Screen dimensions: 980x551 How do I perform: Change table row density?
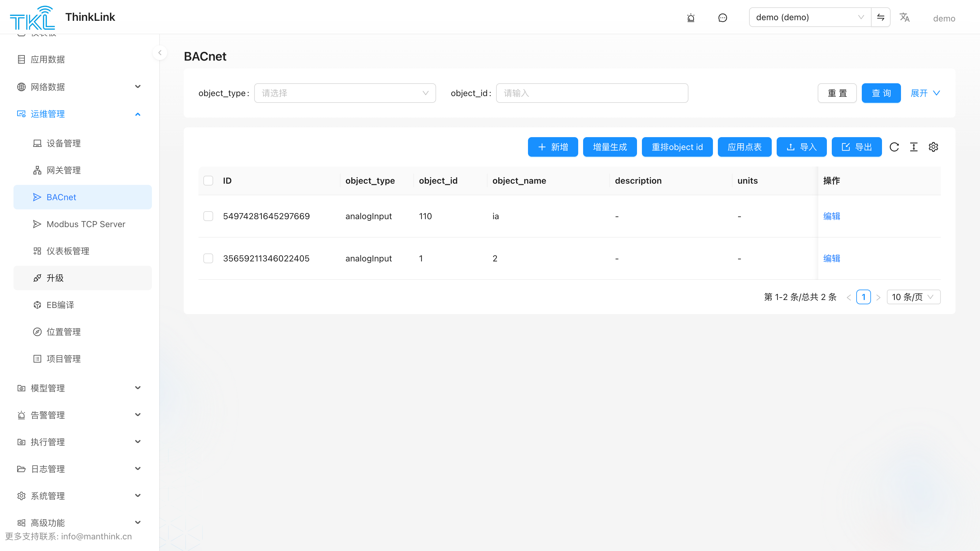(914, 147)
